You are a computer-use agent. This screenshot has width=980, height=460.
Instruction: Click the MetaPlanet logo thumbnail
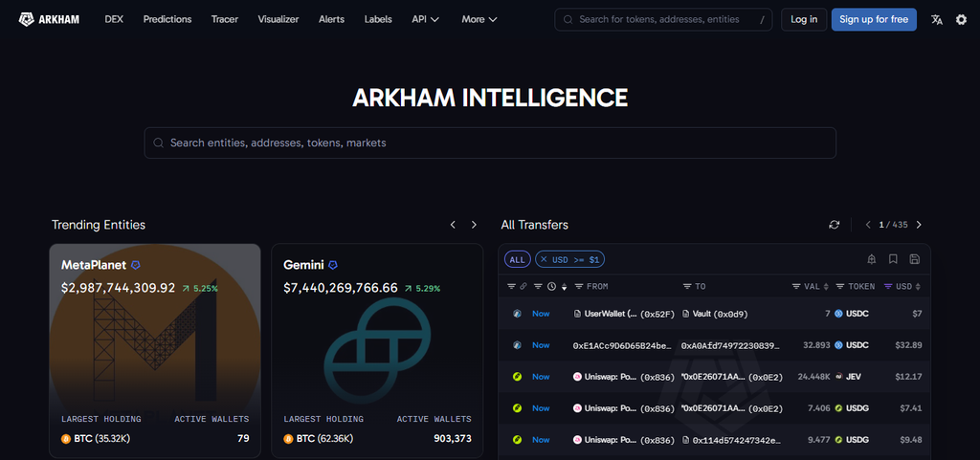155,349
